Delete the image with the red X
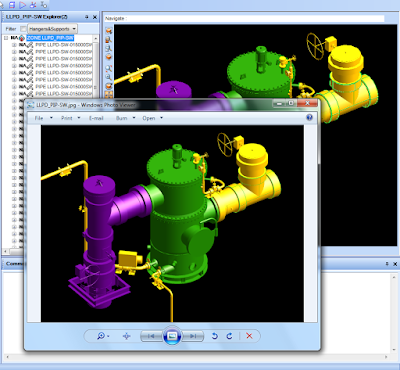Screen dimensions: 400x370 tap(249, 336)
